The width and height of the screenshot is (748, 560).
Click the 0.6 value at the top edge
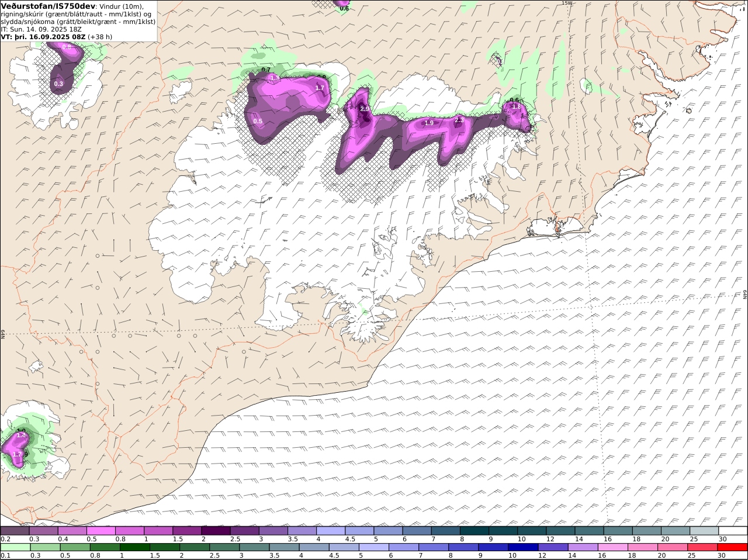pos(344,9)
